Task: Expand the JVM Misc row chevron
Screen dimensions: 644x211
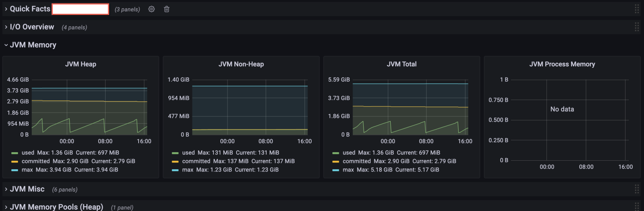Action: 6,189
